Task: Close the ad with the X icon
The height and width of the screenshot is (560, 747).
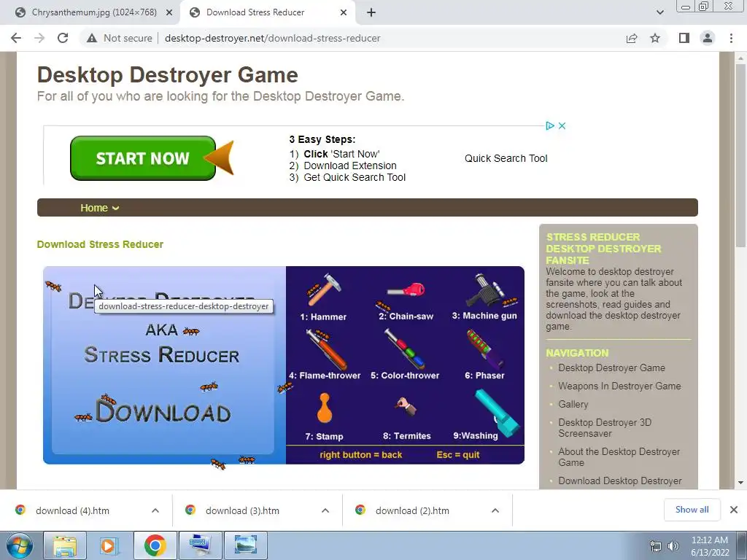Action: 562,125
